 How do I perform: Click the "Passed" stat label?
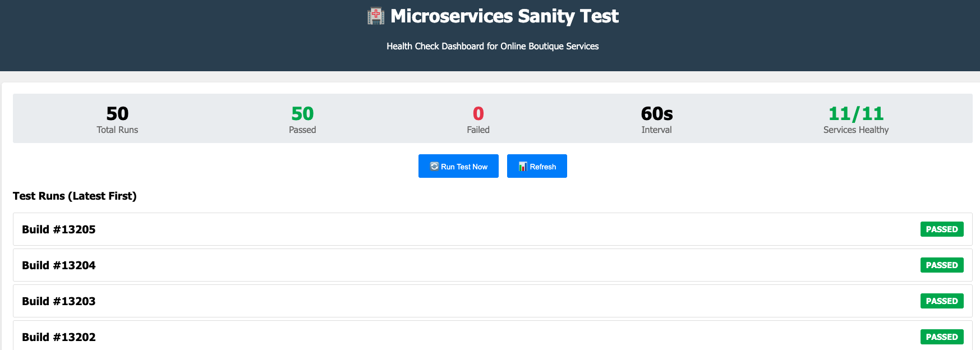302,130
